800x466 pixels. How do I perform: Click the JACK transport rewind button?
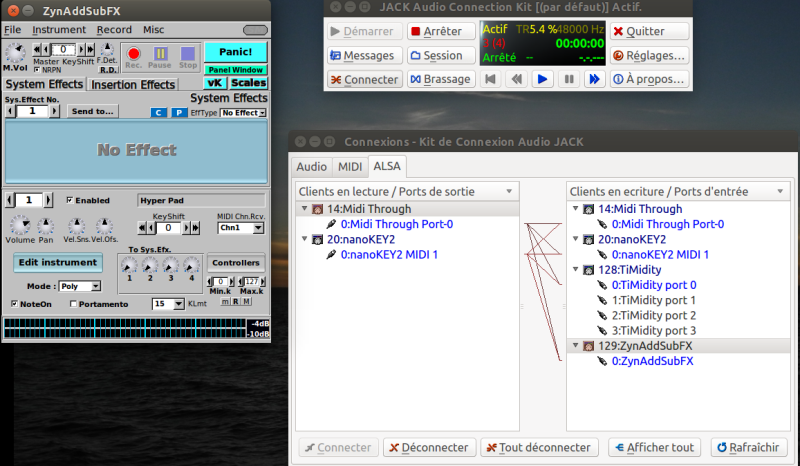[x=516, y=79]
